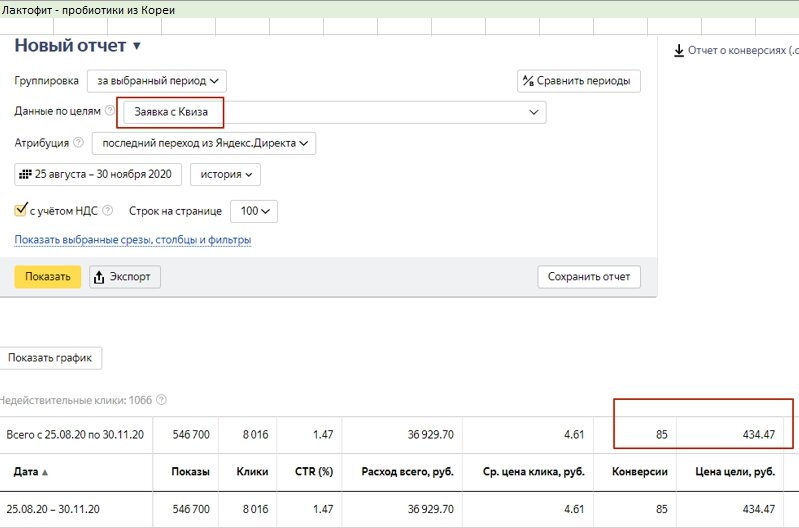Click Цена цели, руб. column header

[735, 472]
